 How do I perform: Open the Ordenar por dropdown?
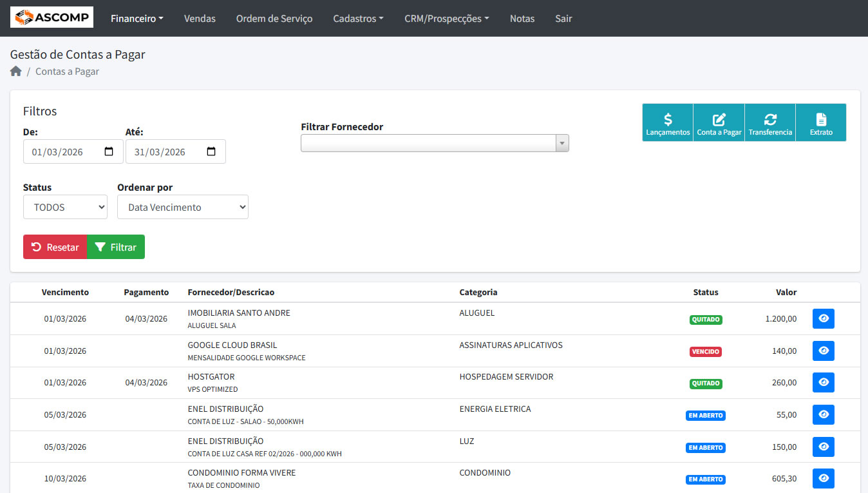(x=182, y=207)
